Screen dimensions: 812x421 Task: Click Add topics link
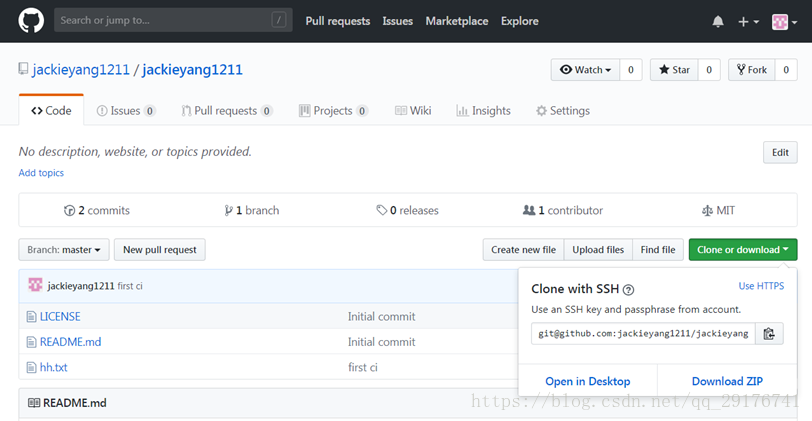tap(41, 173)
